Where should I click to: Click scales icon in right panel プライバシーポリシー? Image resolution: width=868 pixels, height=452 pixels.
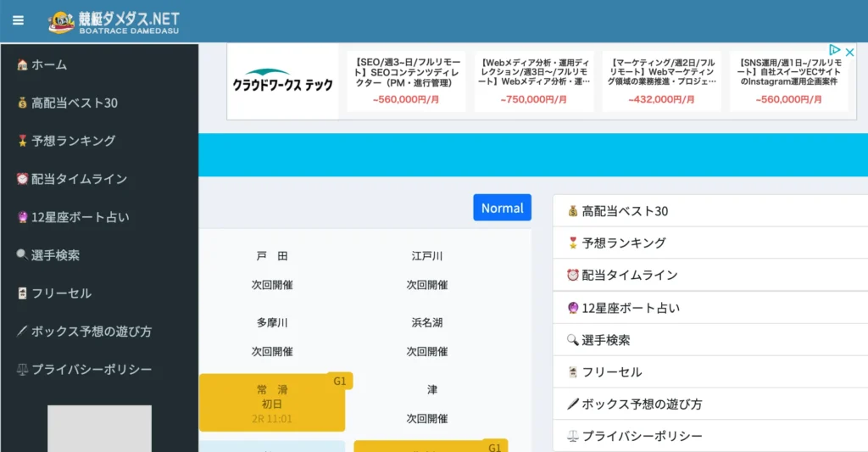(573, 437)
